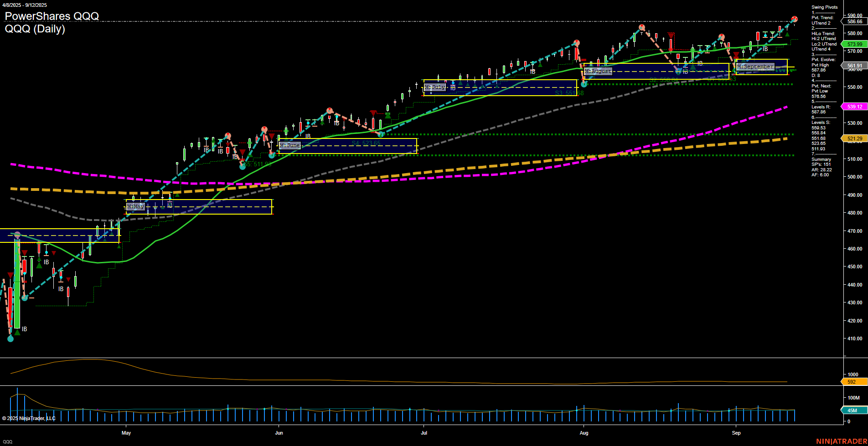Viewport: 868px width, 446px height.
Task: Click the © 2025 NinjaTrader, LLC copyright link
Action: pos(28,418)
